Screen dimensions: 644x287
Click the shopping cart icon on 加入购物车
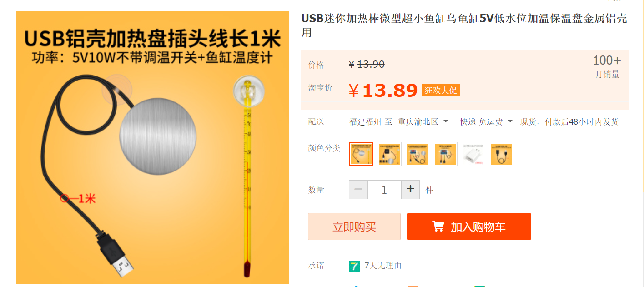(438, 227)
